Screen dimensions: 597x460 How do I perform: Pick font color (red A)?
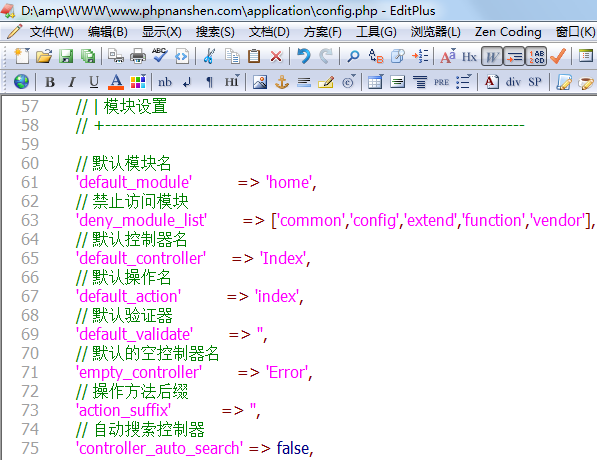tap(116, 81)
